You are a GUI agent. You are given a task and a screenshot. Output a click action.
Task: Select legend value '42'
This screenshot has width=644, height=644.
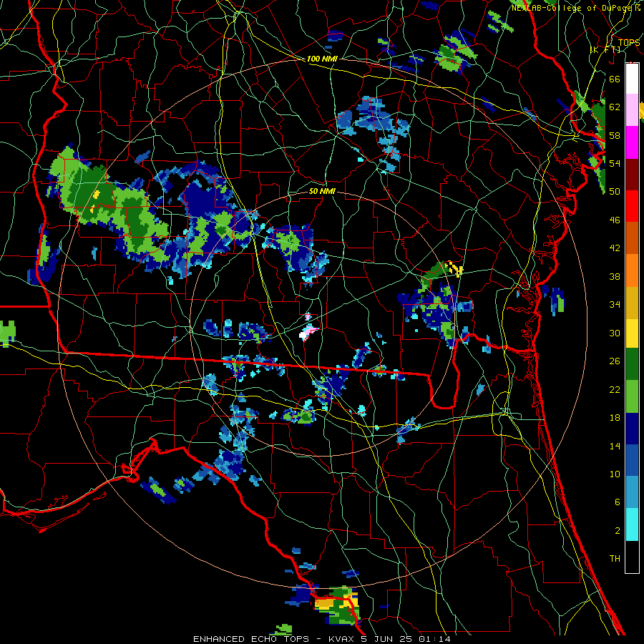(615, 248)
